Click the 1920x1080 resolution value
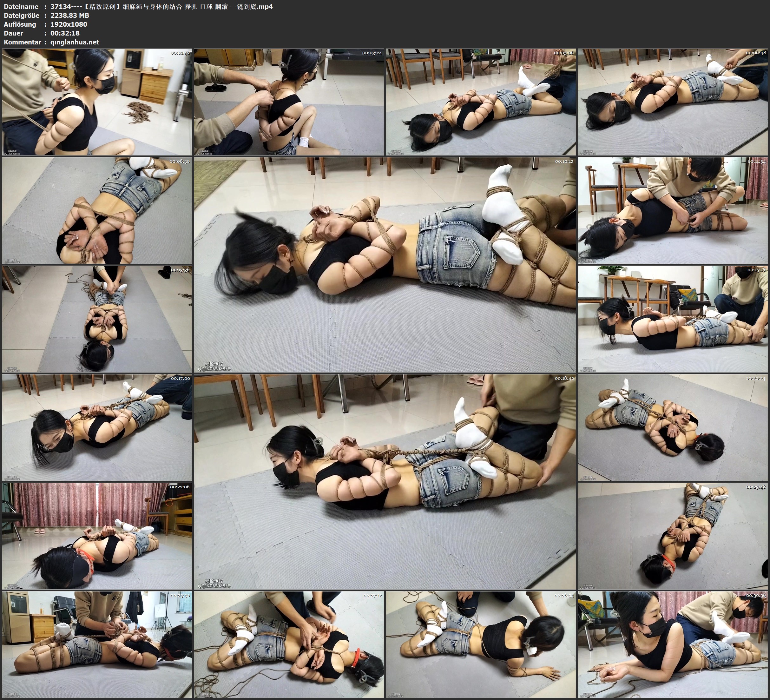 [x=69, y=24]
